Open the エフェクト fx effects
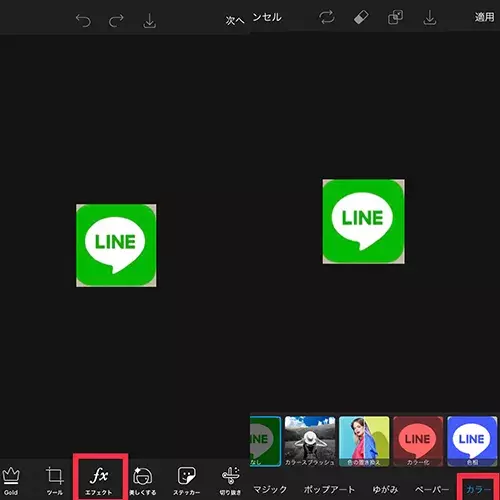 coord(99,481)
